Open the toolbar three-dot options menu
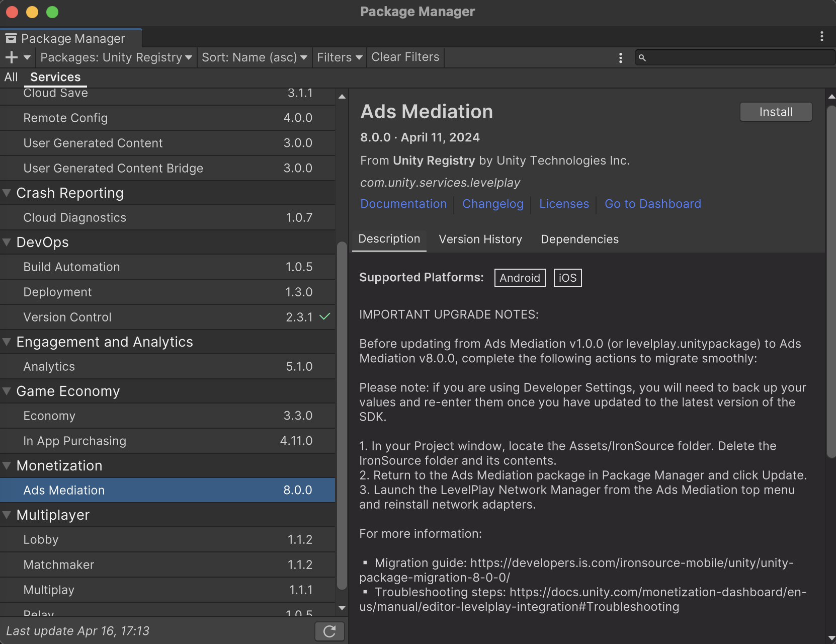Screen dimensions: 836x644 (x=621, y=58)
